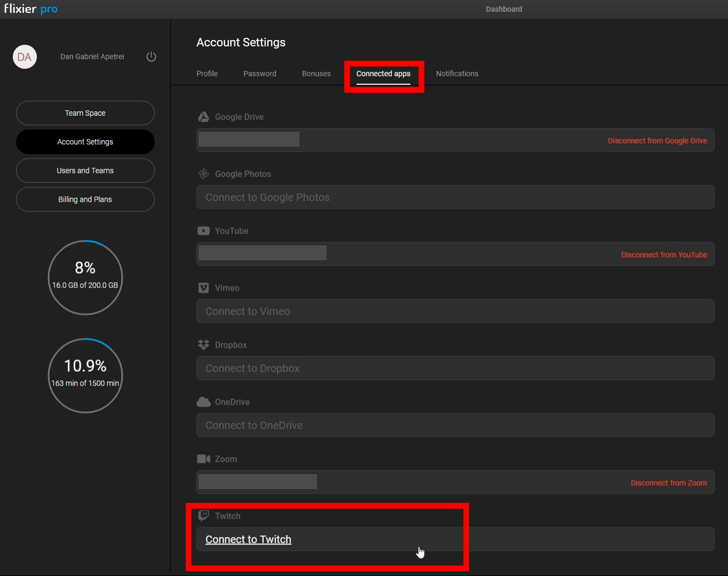The image size is (728, 576).
Task: Click the Google Photos label
Action: (243, 174)
